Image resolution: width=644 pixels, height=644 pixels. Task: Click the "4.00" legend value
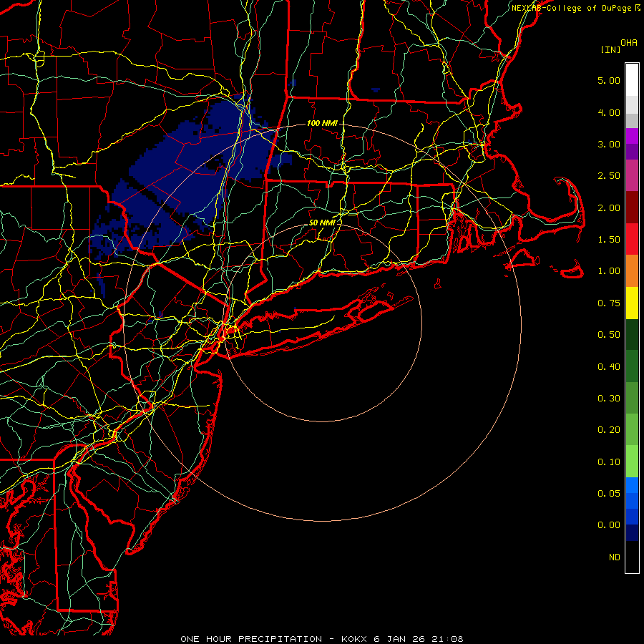609,112
